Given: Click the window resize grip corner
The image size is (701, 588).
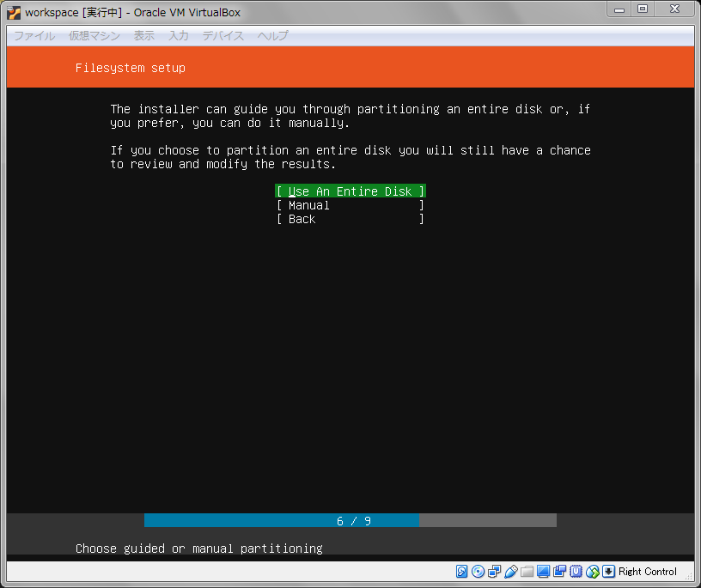Looking at the screenshot, I should (x=689, y=577).
